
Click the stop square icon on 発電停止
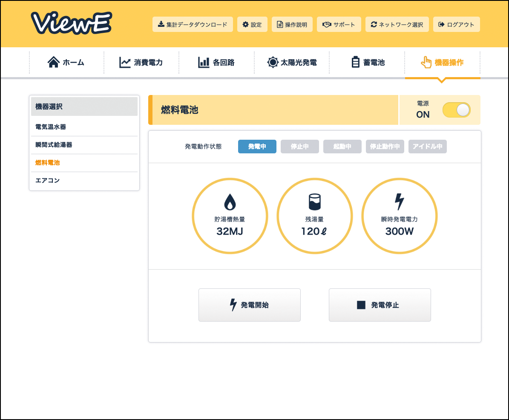click(x=361, y=305)
